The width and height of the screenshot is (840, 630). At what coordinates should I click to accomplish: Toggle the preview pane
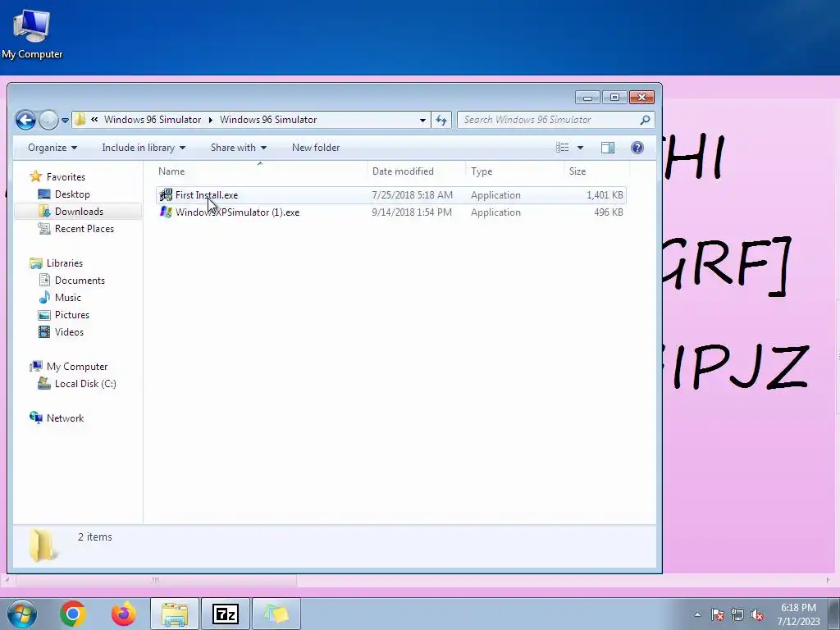(x=608, y=148)
